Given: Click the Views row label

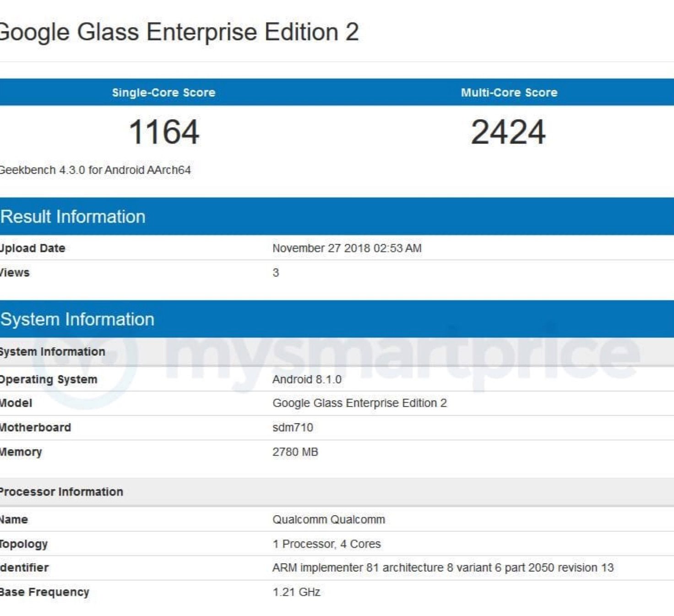Looking at the screenshot, I should pos(15,273).
